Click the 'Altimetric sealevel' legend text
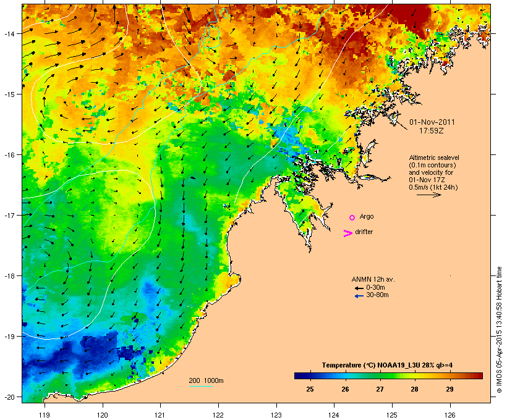The width and height of the screenshot is (507, 420). tap(434, 157)
